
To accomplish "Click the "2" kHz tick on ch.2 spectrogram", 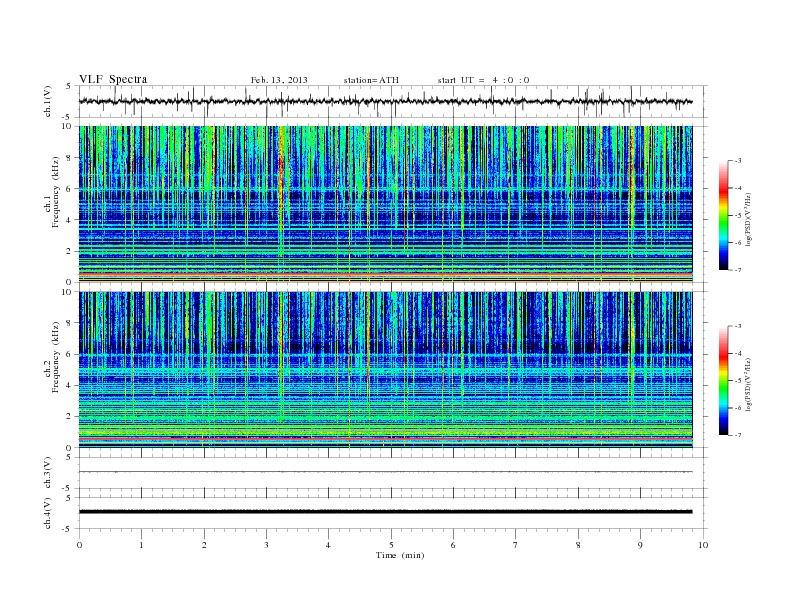I will [x=69, y=416].
